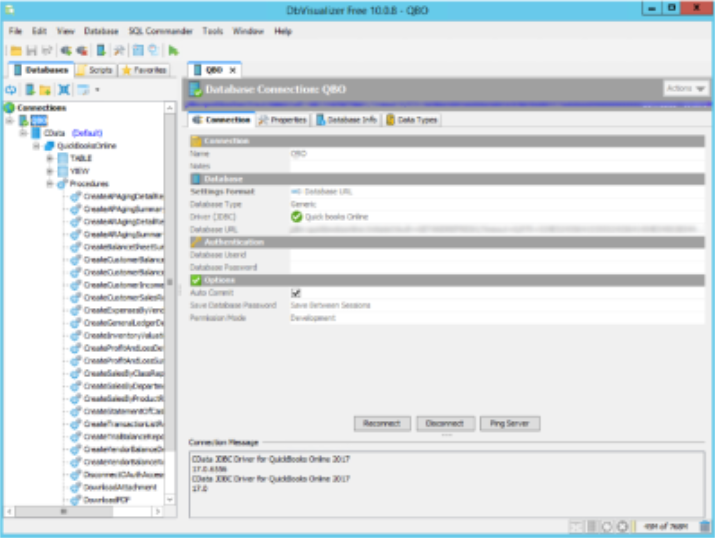The height and width of the screenshot is (538, 715).
Task: Collapse the Procedures node
Action: [x=50, y=184]
